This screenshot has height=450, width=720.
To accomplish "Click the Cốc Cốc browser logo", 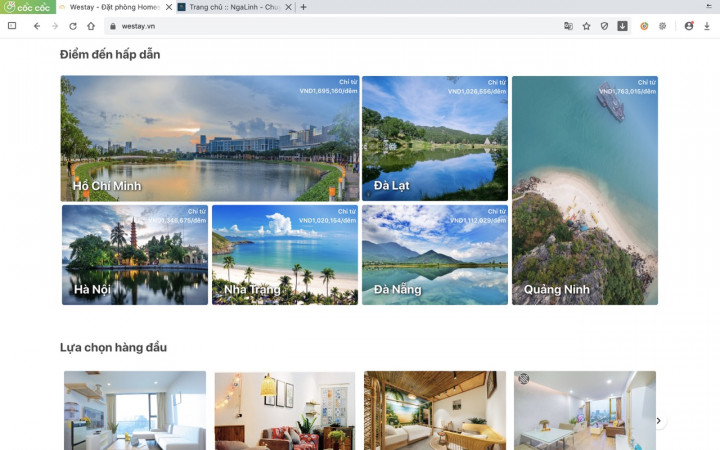I will pos(28,7).
